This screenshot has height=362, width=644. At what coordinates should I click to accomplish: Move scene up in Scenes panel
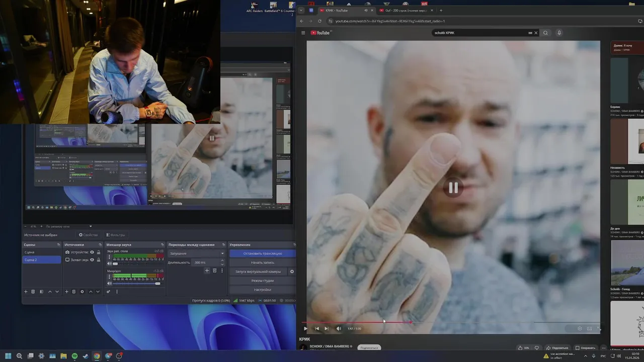[50, 292]
